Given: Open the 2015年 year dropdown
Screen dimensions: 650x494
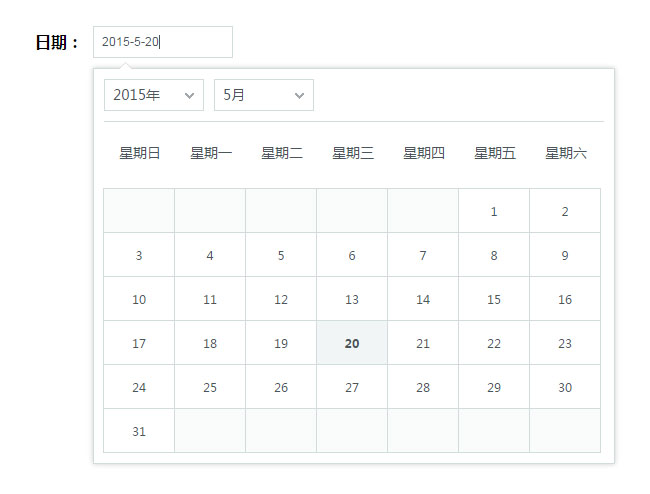Looking at the screenshot, I should click(x=153, y=95).
